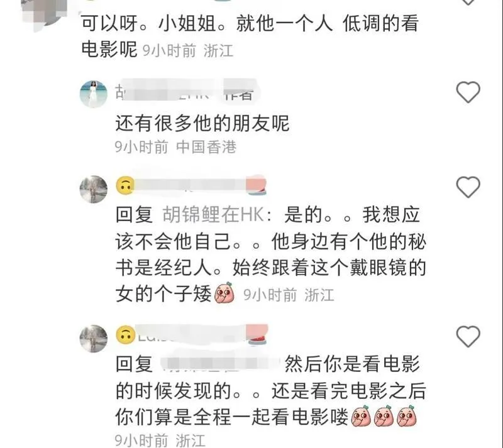The image size is (503, 448).
Task: Like the reply starting "然后你是看电影"
Action: point(468,336)
